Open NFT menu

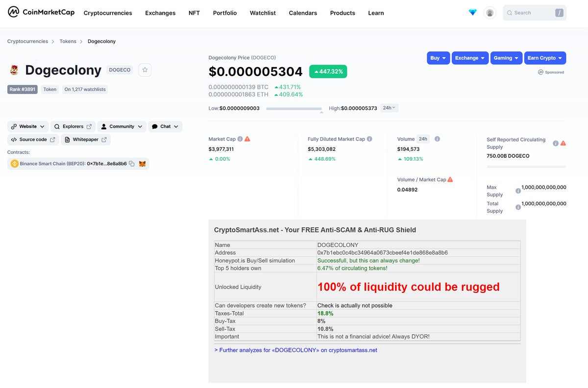click(194, 13)
